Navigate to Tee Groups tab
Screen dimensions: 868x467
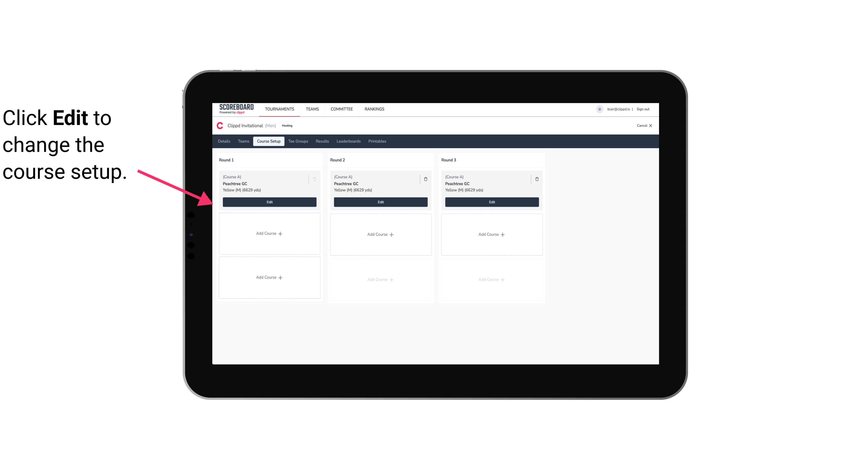pos(298,141)
